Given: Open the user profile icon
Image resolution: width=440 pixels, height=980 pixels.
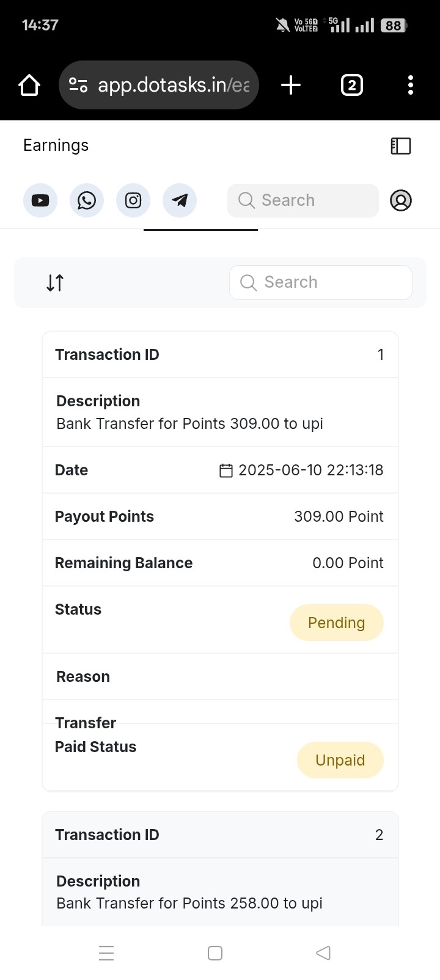Looking at the screenshot, I should (x=401, y=200).
